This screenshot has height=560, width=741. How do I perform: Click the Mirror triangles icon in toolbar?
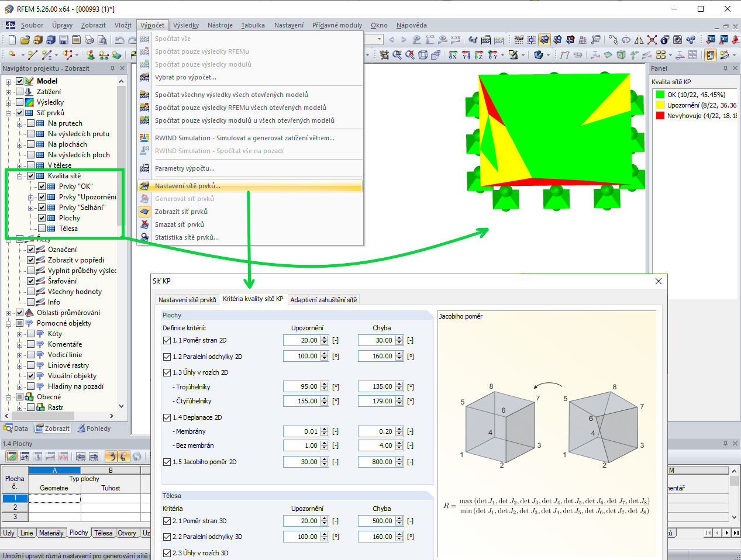tap(639, 40)
